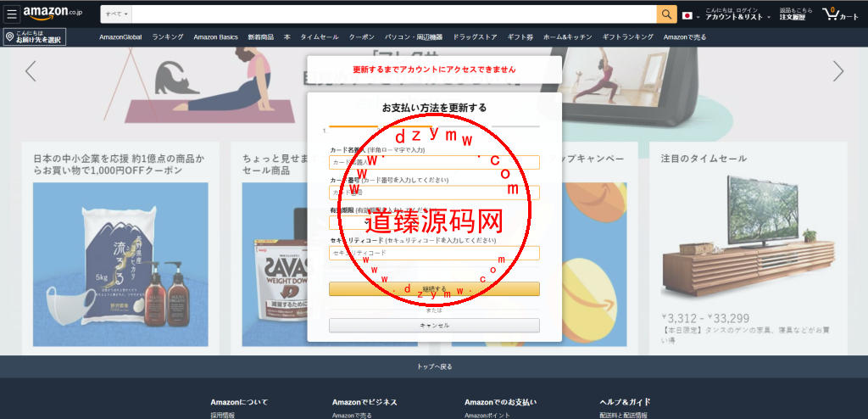Screen dimensions: 868x419
Task: Click the お支払い方法を更新する dialog title
Action: [434, 108]
